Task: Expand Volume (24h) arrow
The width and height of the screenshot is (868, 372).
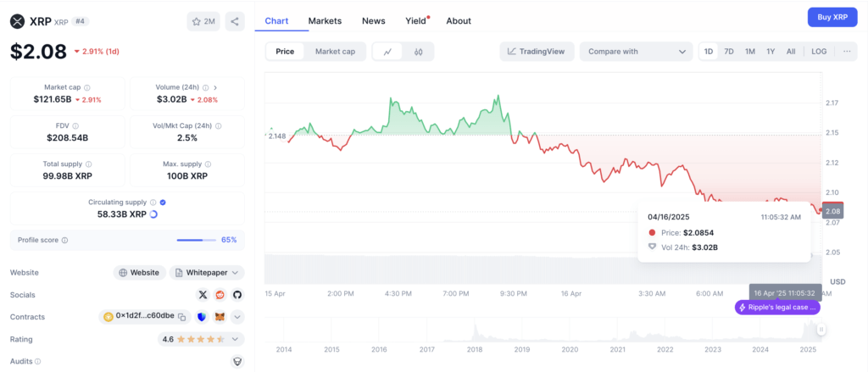Action: click(x=214, y=87)
